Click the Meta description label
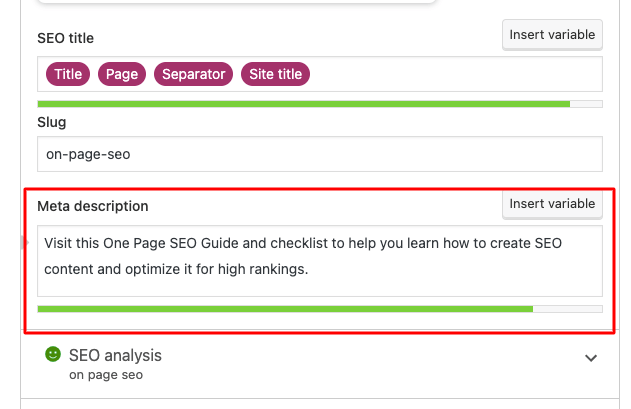The height and width of the screenshot is (409, 631). (93, 206)
